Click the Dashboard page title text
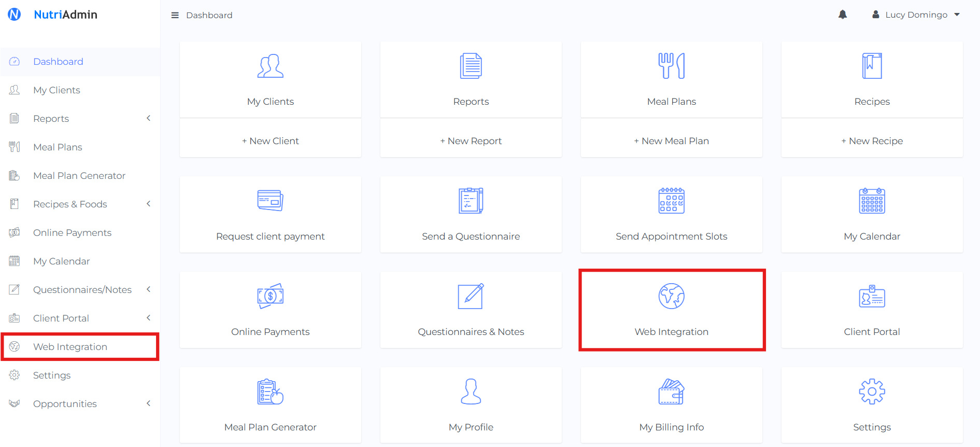Viewport: 980px width, 447px height. pos(209,16)
